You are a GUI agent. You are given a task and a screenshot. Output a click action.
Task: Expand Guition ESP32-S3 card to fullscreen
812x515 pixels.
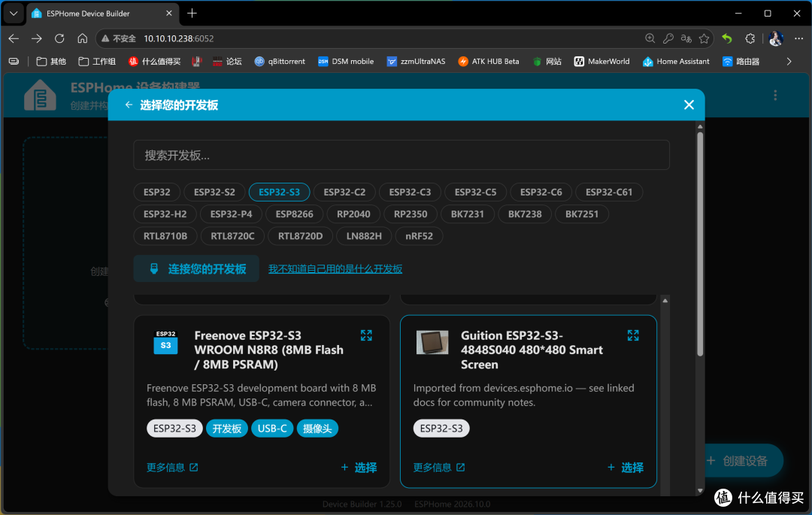coord(633,335)
